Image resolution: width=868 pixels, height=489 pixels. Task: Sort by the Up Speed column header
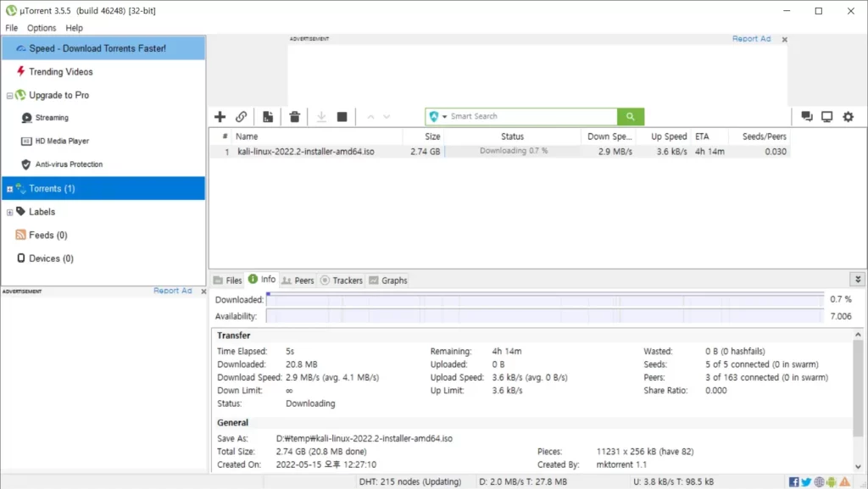point(664,136)
